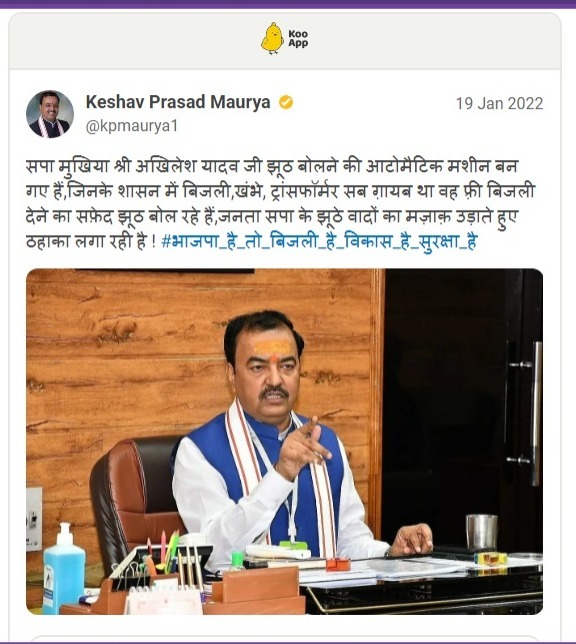Click the purple bar at the top
576x644 pixels.
[x=288, y=4]
